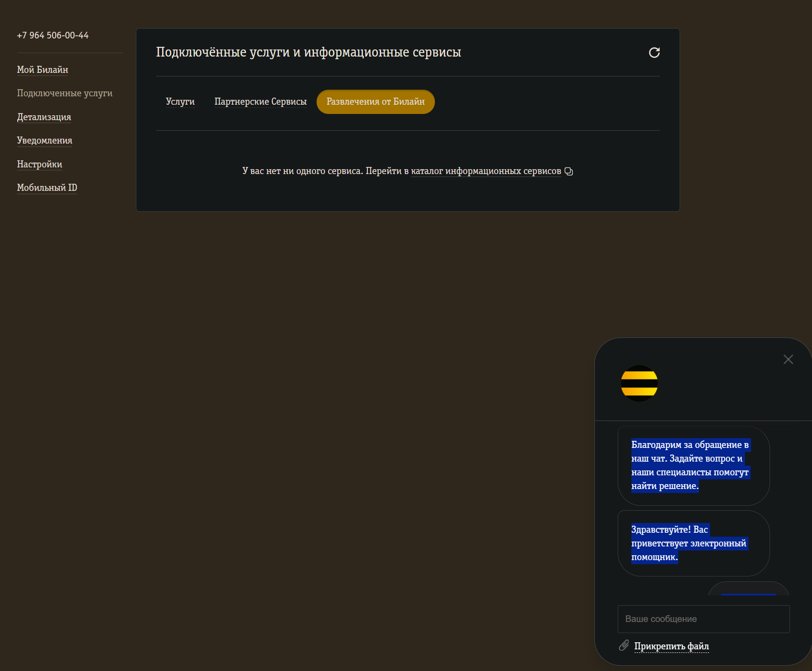The image size is (812, 671).
Task: Click the Благодарим за обращение chat message
Action: point(693,466)
